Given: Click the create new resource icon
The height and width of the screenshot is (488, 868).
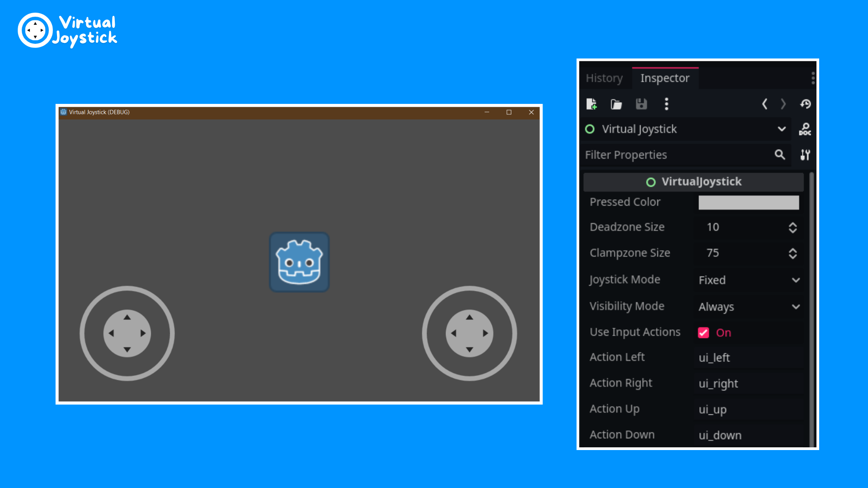Looking at the screenshot, I should tap(591, 104).
